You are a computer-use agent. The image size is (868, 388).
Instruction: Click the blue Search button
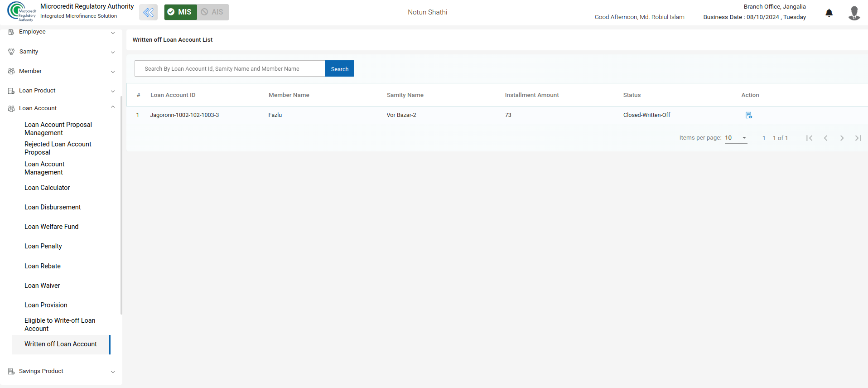pyautogui.click(x=340, y=69)
